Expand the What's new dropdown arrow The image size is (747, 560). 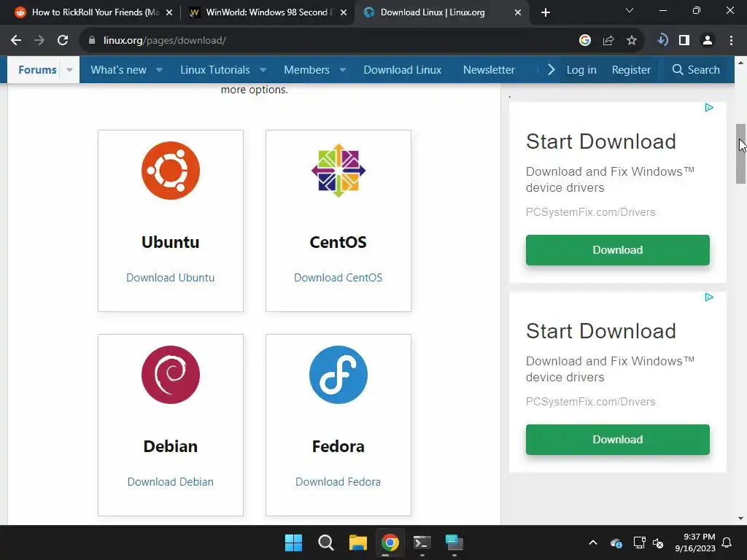point(160,70)
